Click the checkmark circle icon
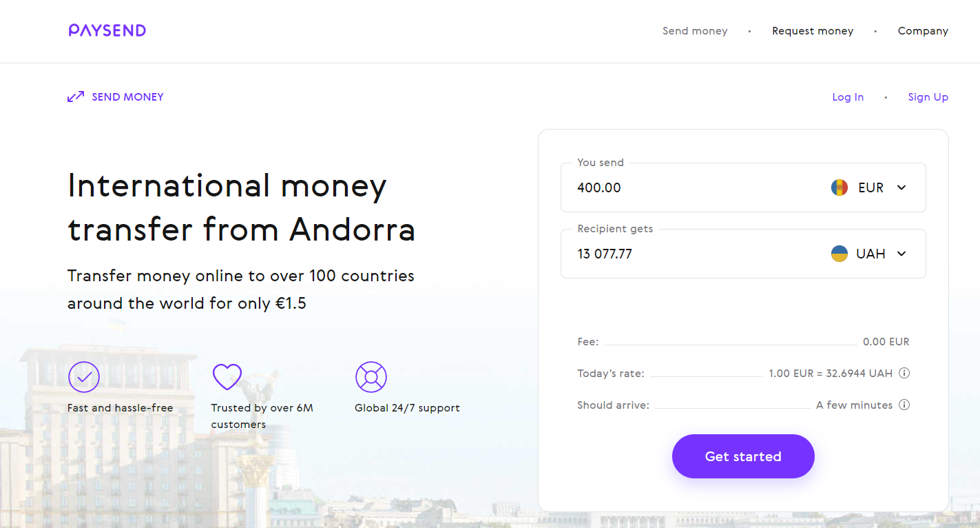This screenshot has height=528, width=980. (84, 377)
